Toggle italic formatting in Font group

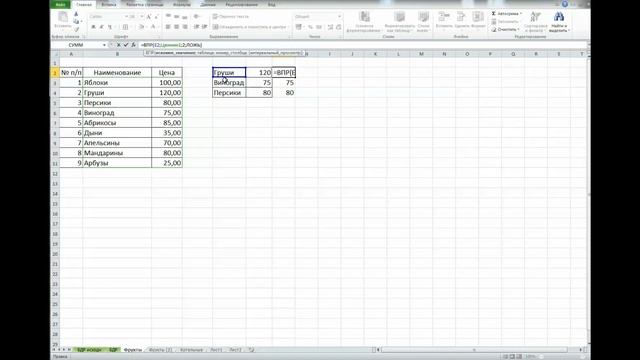[102, 27]
